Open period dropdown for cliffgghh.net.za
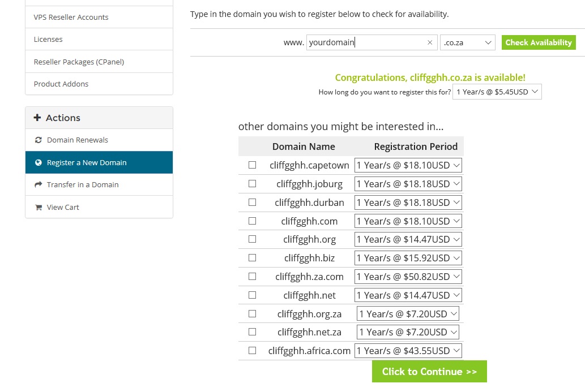The image size is (585, 392). (408, 332)
